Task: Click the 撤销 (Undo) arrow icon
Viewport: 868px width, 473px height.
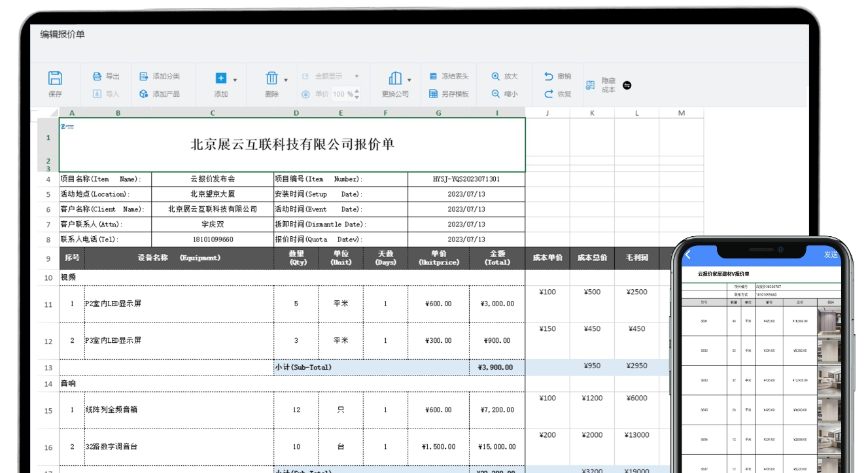Action: click(549, 75)
